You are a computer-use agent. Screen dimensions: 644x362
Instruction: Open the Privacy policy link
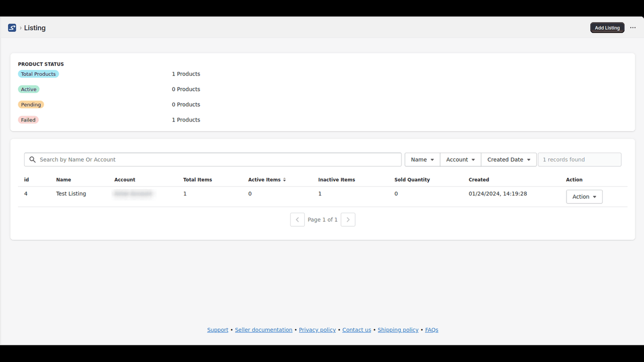point(317,330)
